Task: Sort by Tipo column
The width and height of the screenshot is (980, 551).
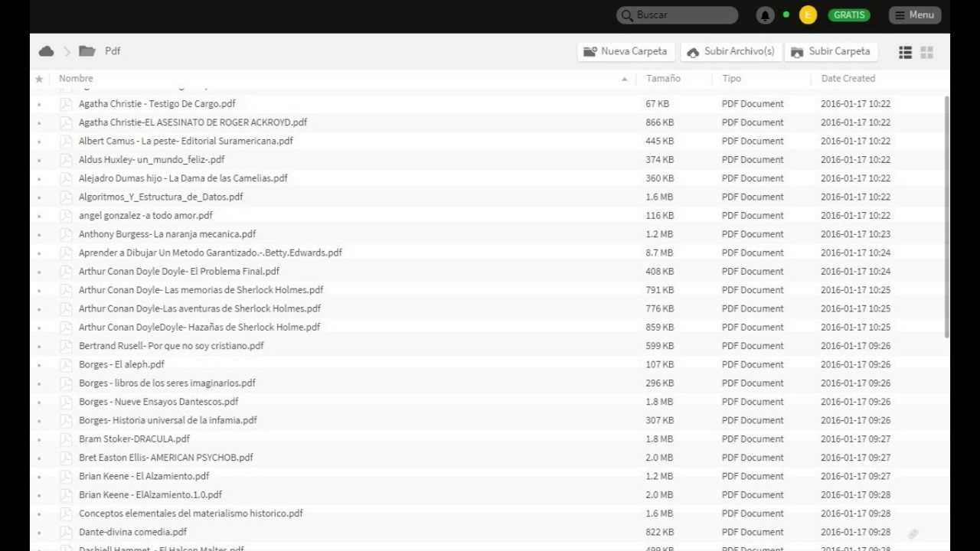Action: (731, 78)
